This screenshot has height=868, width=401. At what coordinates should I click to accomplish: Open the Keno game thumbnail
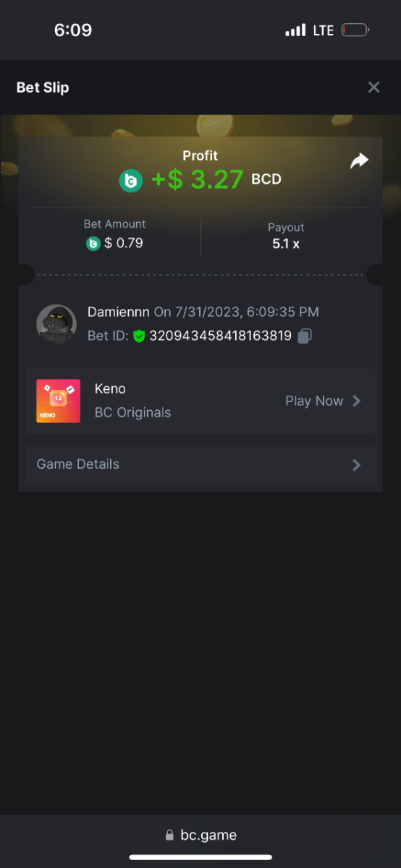58,401
